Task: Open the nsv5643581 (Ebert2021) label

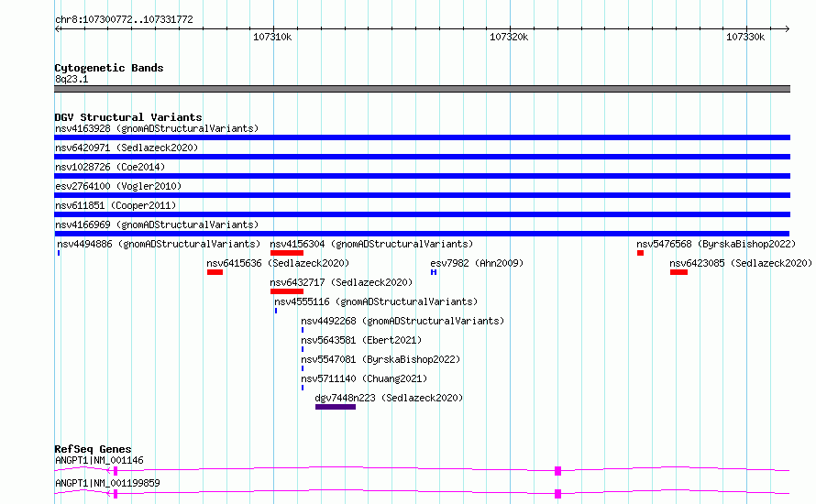Action: pos(361,340)
